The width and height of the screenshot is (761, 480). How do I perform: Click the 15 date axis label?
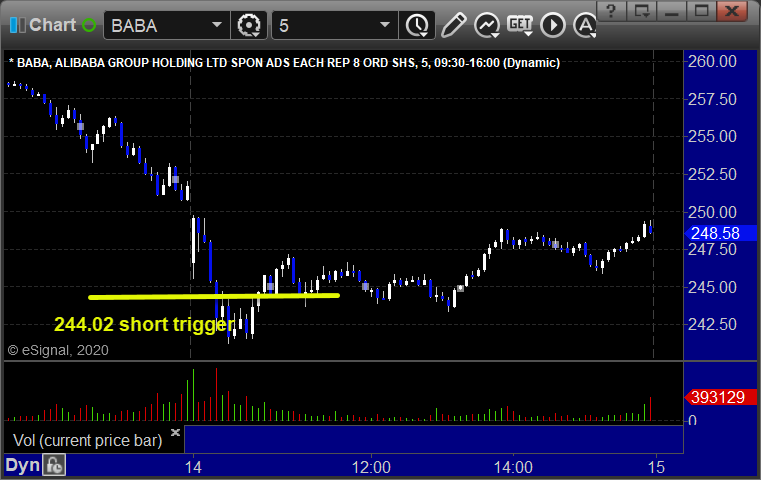coord(656,467)
